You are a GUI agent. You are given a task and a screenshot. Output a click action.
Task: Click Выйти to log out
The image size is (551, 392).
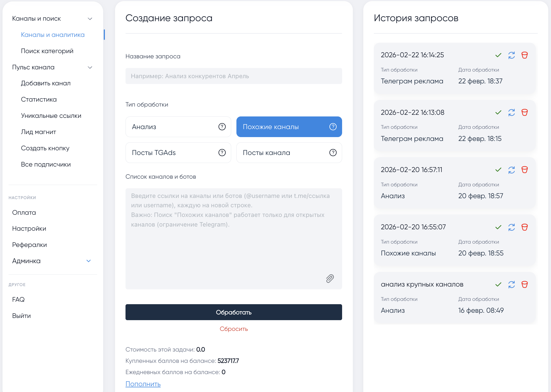pyautogui.click(x=21, y=316)
